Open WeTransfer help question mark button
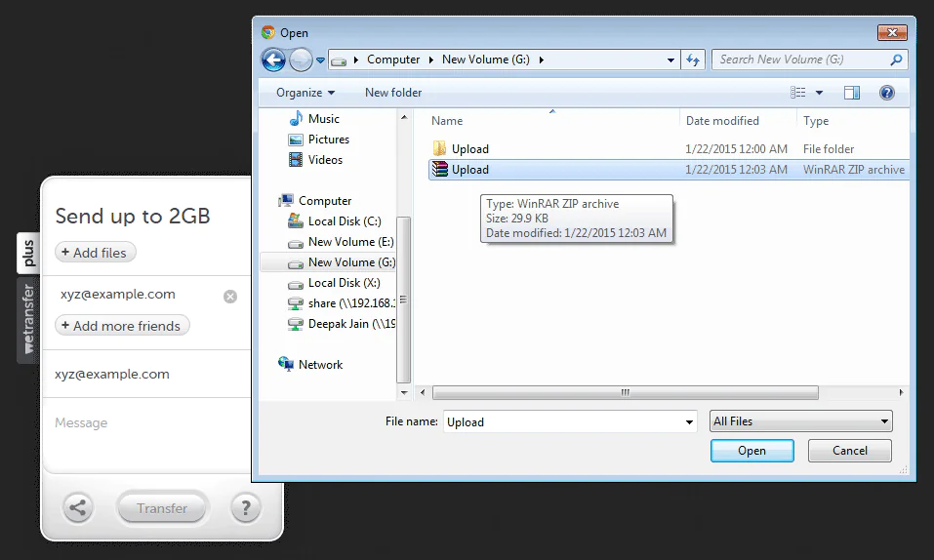 click(245, 508)
